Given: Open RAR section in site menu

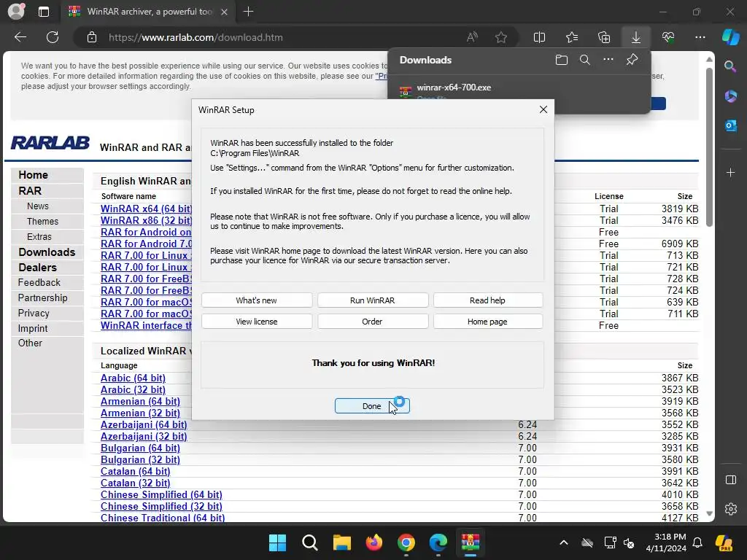Looking at the screenshot, I should (30, 191).
